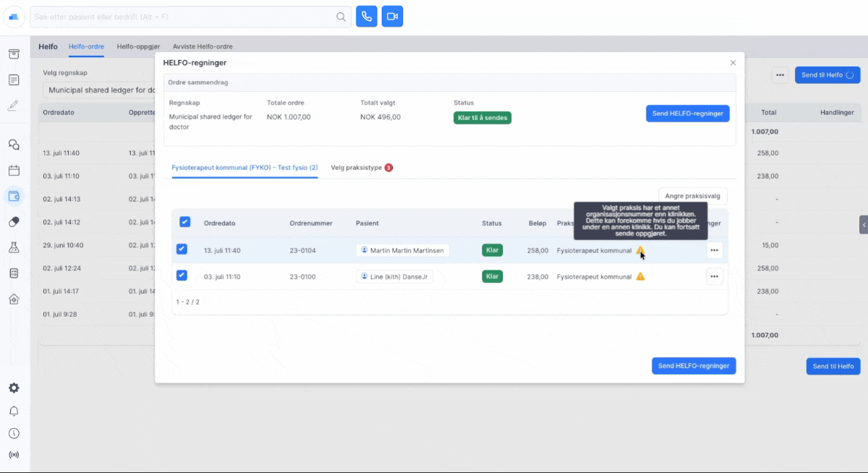Open the app logo home icon
The image size is (868, 473).
(x=13, y=17)
